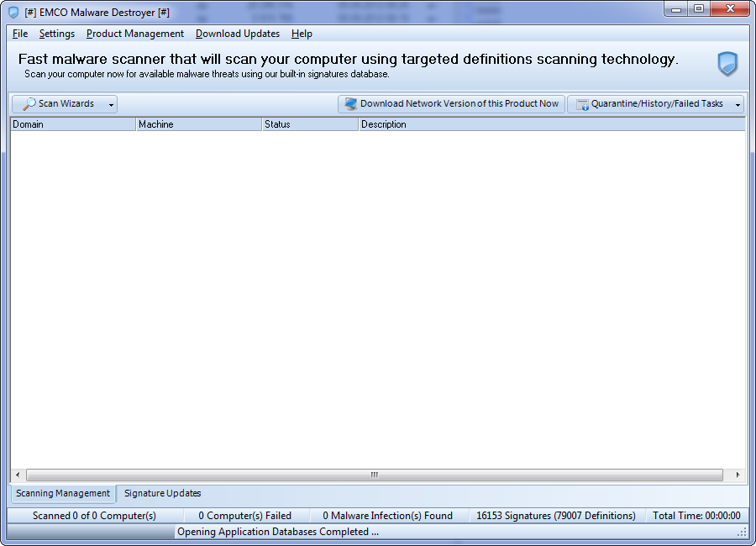Open the Help menu
Screen dimensions: 756x546
point(302,34)
